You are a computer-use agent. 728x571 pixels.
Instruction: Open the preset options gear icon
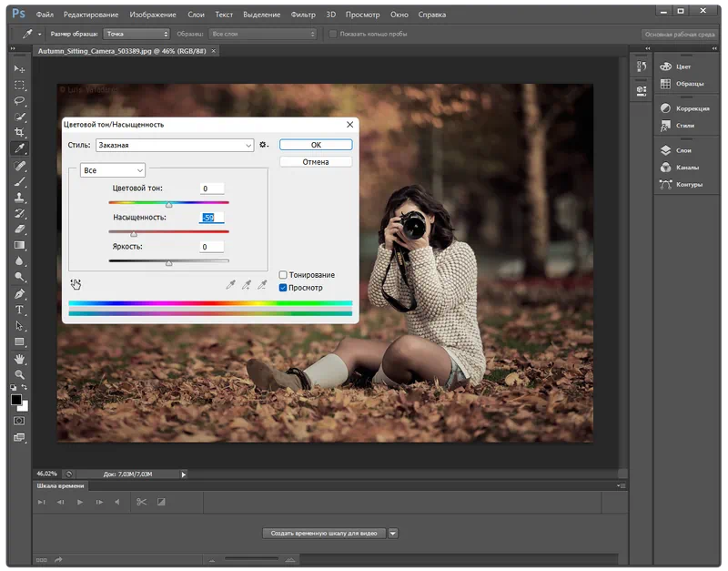tap(264, 145)
